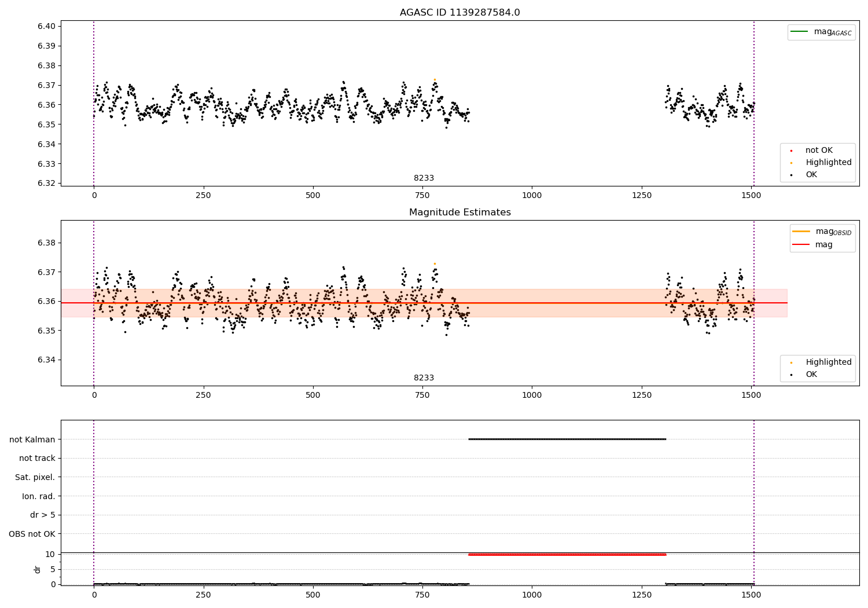Click the 6.34 tick label in middle plot

tap(47, 360)
